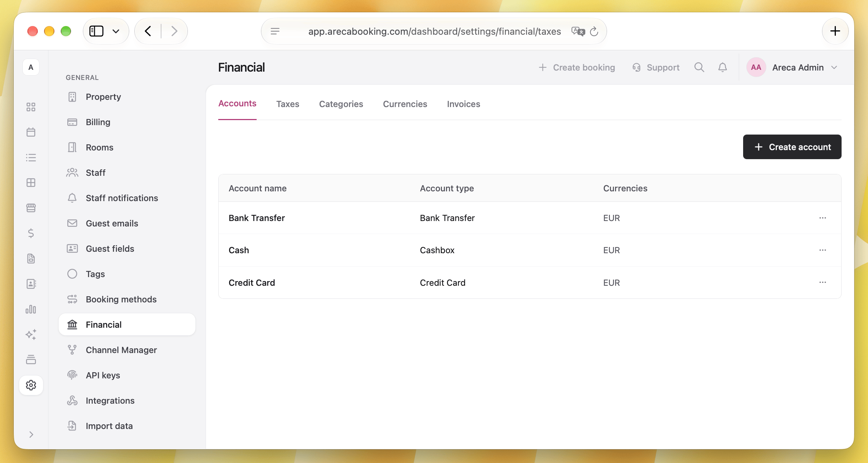The image size is (868, 463).
Task: Toggle the browser sidebar icon
Action: [x=96, y=31]
